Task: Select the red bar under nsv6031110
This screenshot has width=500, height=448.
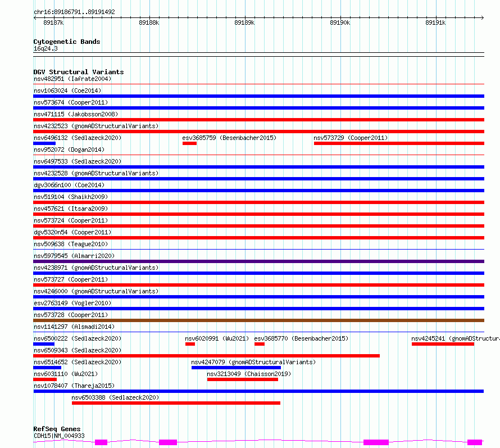Action: pyautogui.click(x=45, y=379)
